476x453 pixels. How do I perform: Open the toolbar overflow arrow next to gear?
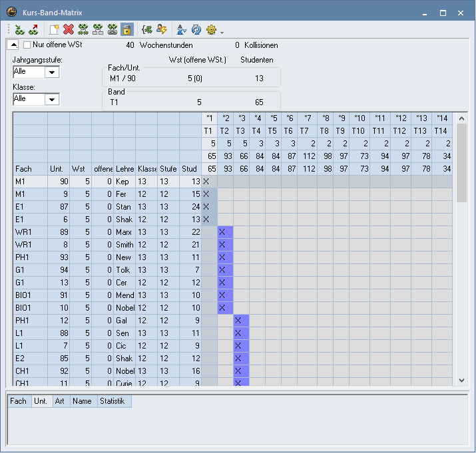click(x=222, y=33)
